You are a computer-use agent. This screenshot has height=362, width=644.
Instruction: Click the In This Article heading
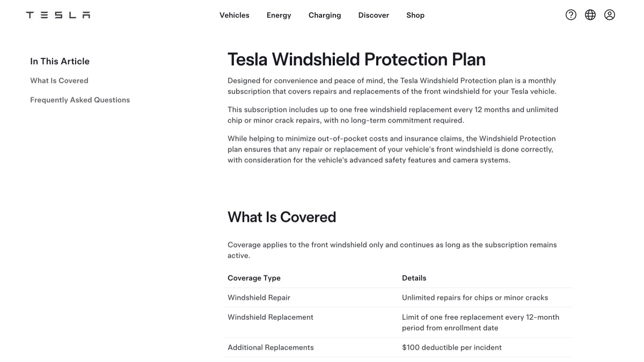click(x=60, y=61)
